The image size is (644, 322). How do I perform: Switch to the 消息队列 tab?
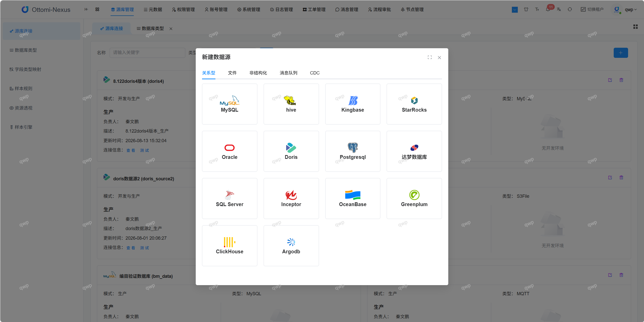pos(288,73)
